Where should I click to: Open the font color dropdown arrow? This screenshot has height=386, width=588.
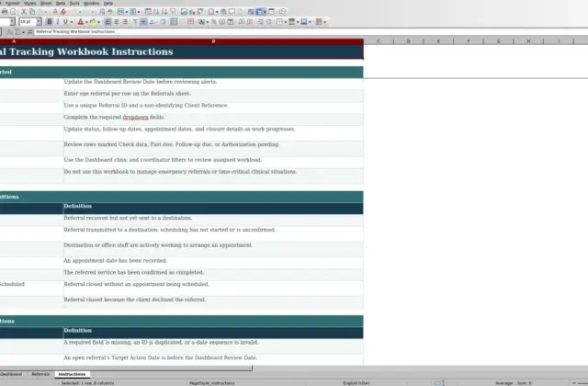coord(86,22)
